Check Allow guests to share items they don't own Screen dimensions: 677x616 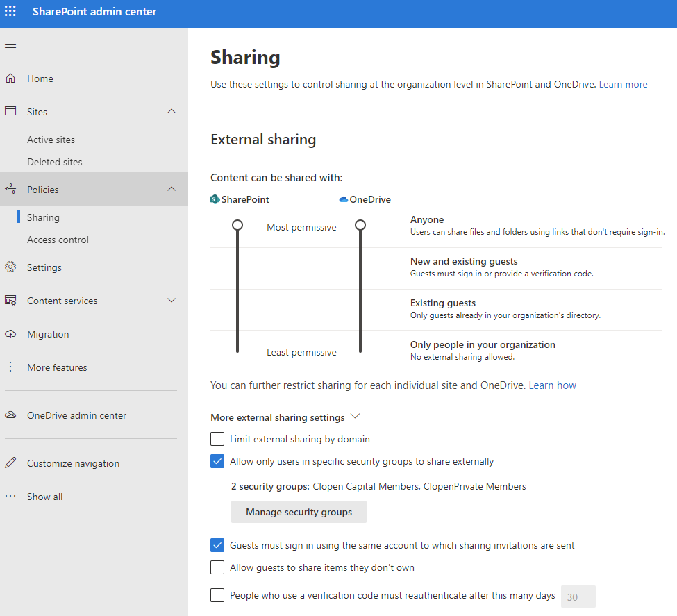[217, 567]
